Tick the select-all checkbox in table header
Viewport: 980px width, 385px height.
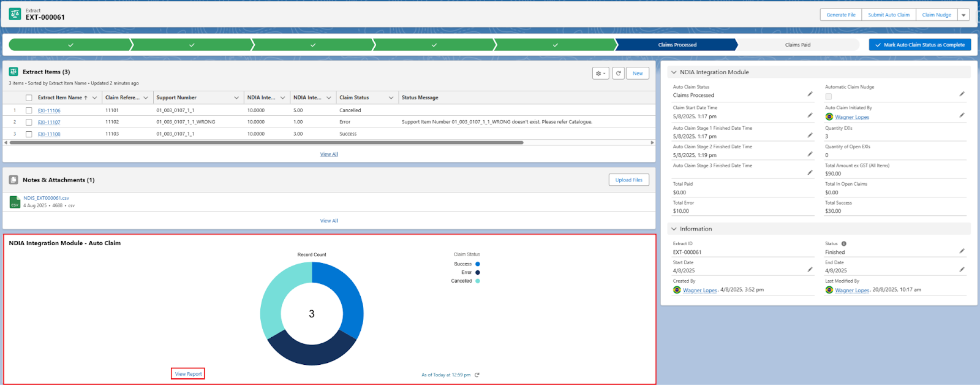tap(29, 98)
